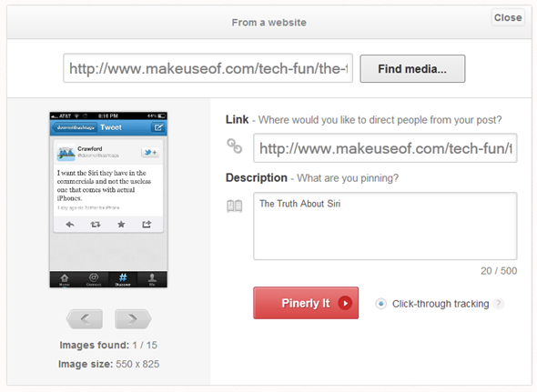Click the compose tweet icon in the preview

pos(158,127)
